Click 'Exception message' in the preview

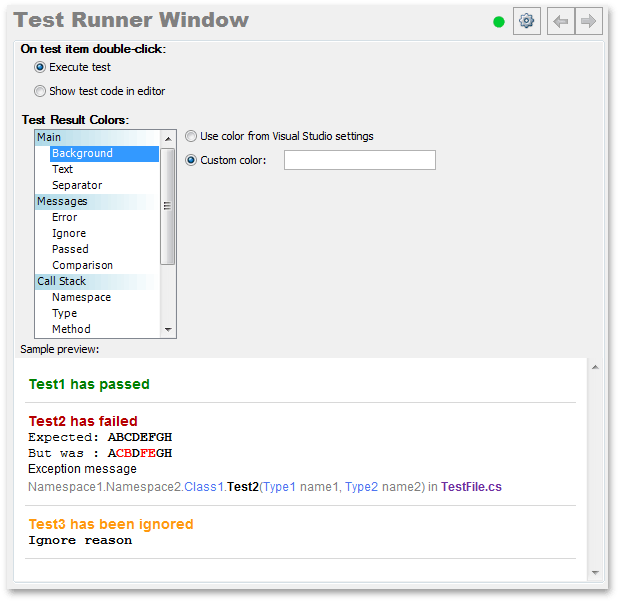[x=82, y=469]
